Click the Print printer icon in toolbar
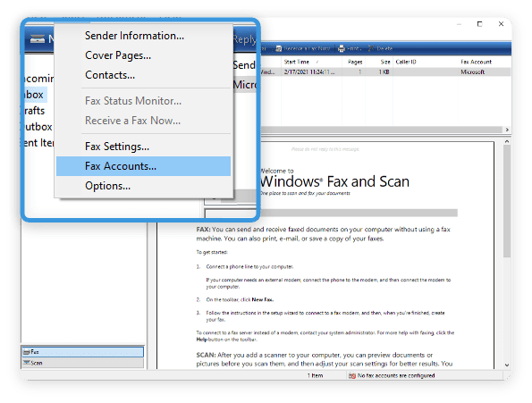The height and width of the screenshot is (403, 532). point(342,48)
